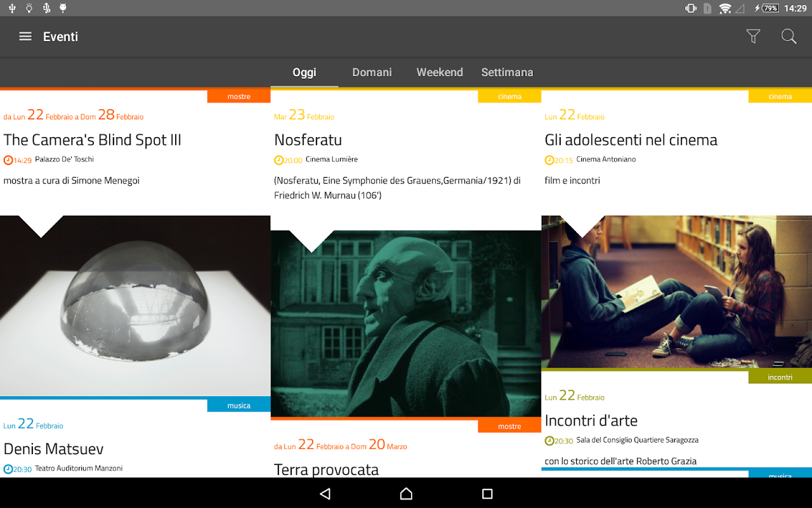This screenshot has height=508, width=812.
Task: Tap the clock icon beside Cinema Lumière
Action: [x=279, y=160]
